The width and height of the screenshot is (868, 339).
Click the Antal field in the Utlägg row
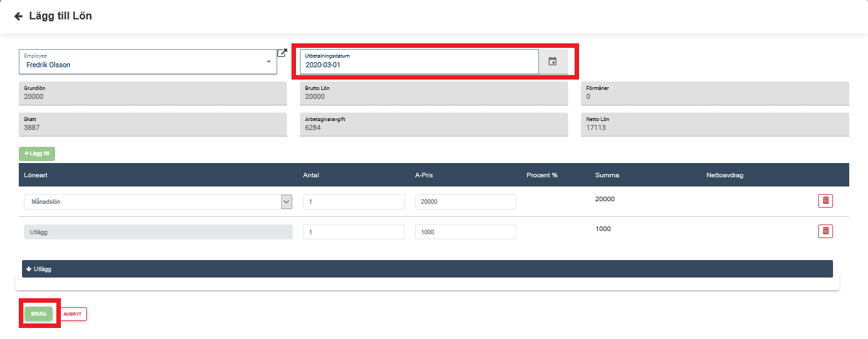point(354,232)
